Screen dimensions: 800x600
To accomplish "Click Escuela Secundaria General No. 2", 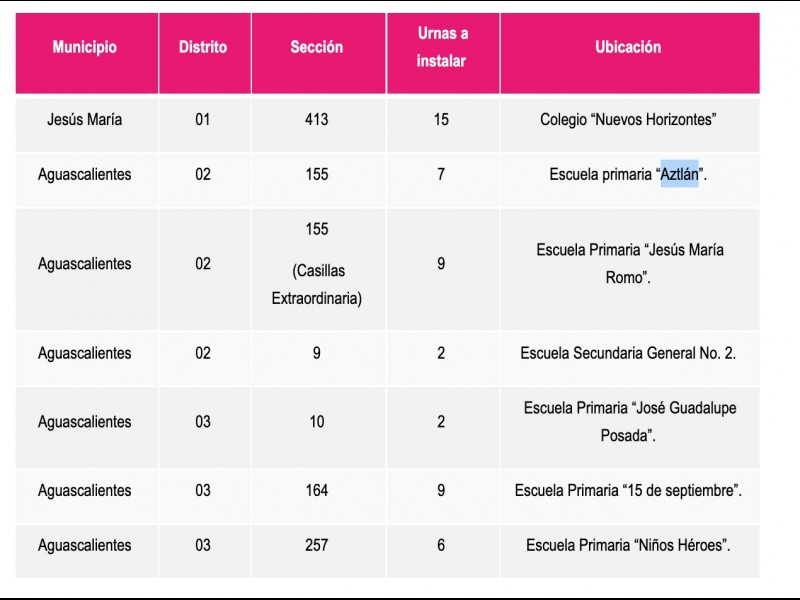I will click(x=628, y=353).
